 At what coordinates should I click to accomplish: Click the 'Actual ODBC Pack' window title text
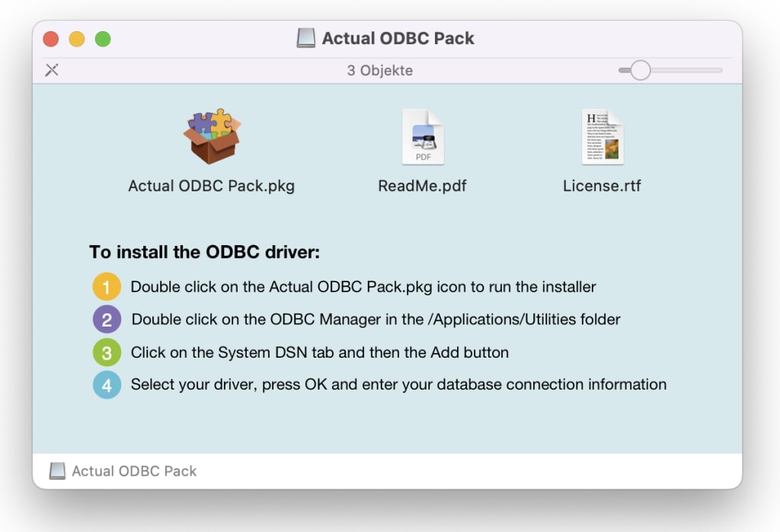[x=398, y=38]
